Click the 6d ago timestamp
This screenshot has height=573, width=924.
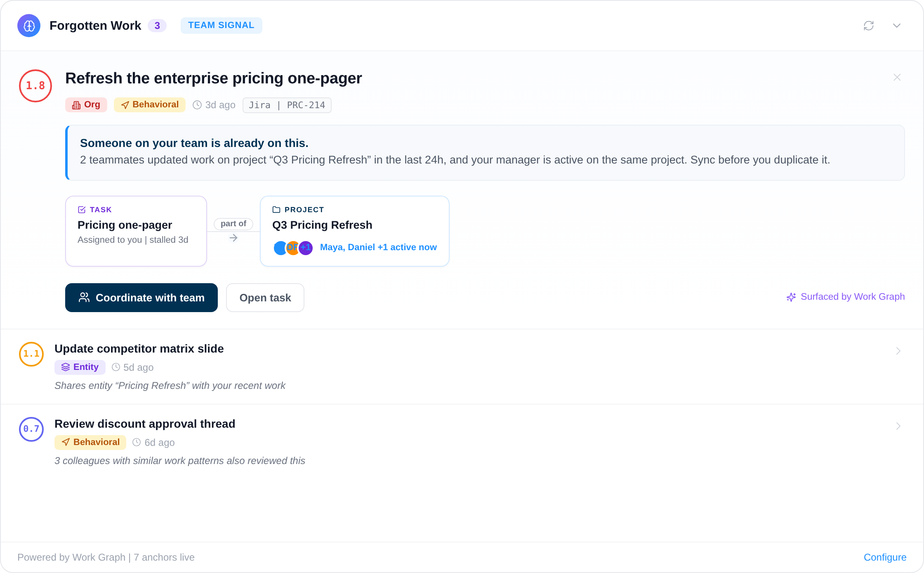pos(153,443)
